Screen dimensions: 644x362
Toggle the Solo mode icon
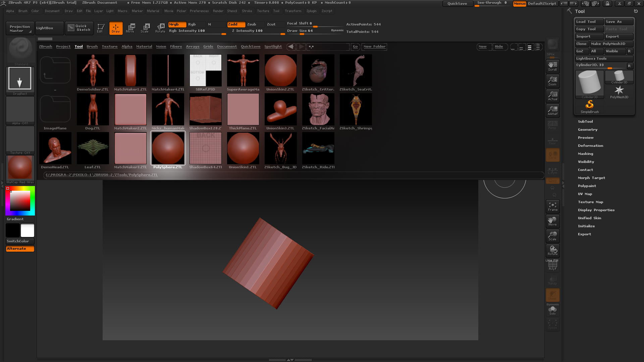click(x=552, y=311)
